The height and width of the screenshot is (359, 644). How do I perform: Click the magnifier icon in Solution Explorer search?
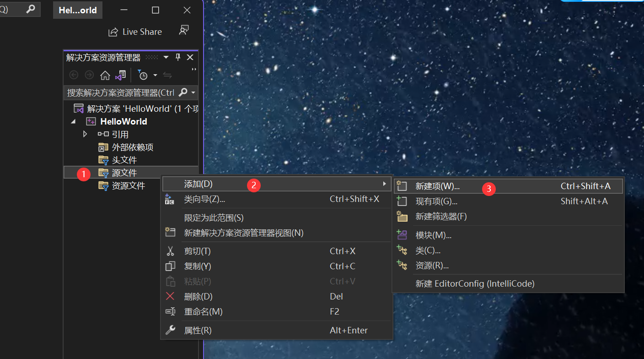[183, 92]
